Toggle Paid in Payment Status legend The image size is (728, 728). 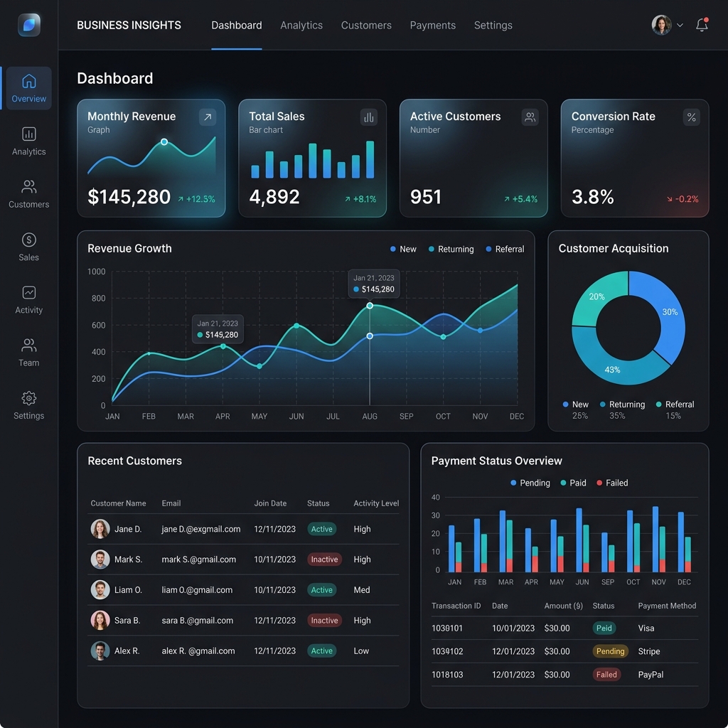click(573, 483)
